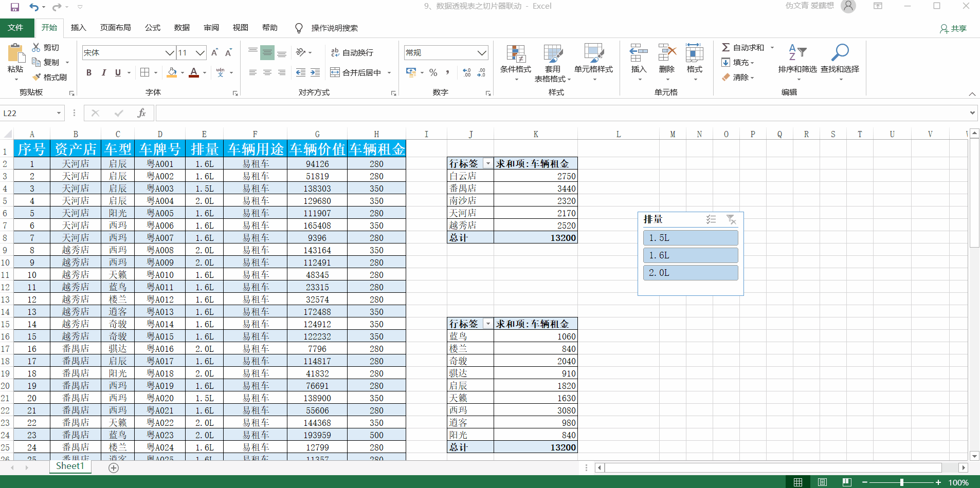Click the Format Painter brush icon
The image size is (980, 488).
[x=37, y=77]
